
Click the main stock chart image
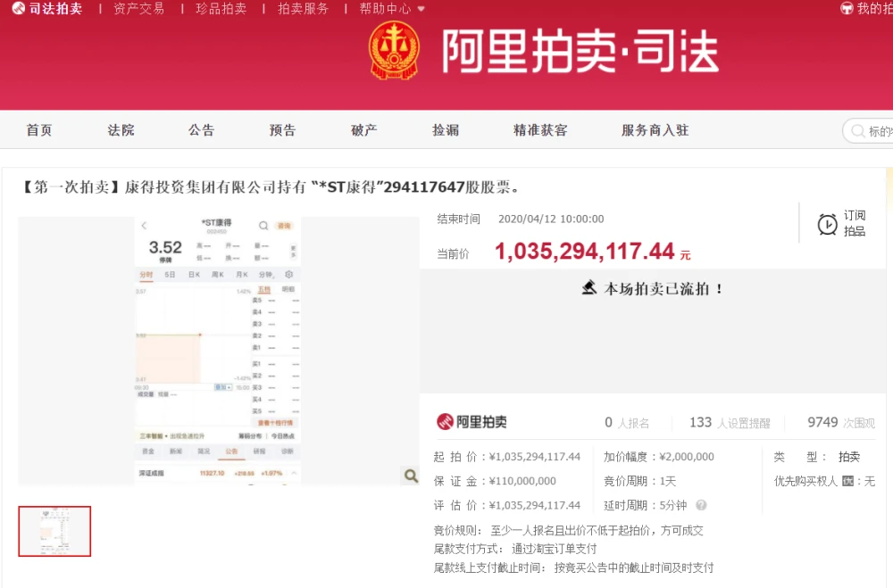pyautogui.click(x=218, y=351)
